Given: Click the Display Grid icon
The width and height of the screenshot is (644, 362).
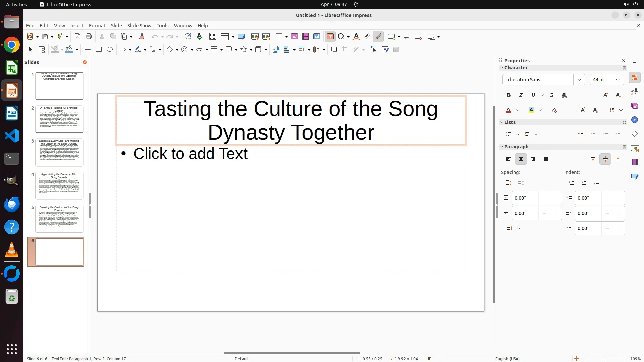Looking at the screenshot, I should point(212,37).
